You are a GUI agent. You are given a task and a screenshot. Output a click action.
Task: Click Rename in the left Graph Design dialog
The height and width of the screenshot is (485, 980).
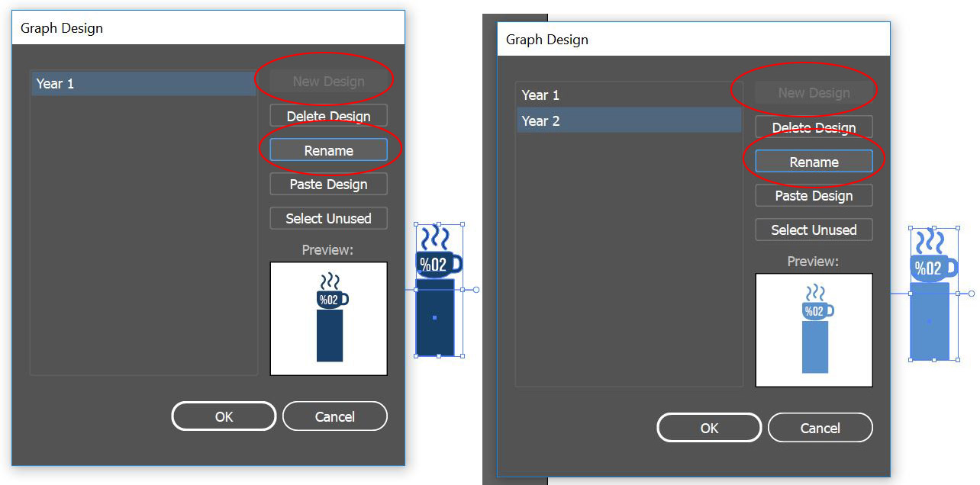(328, 150)
